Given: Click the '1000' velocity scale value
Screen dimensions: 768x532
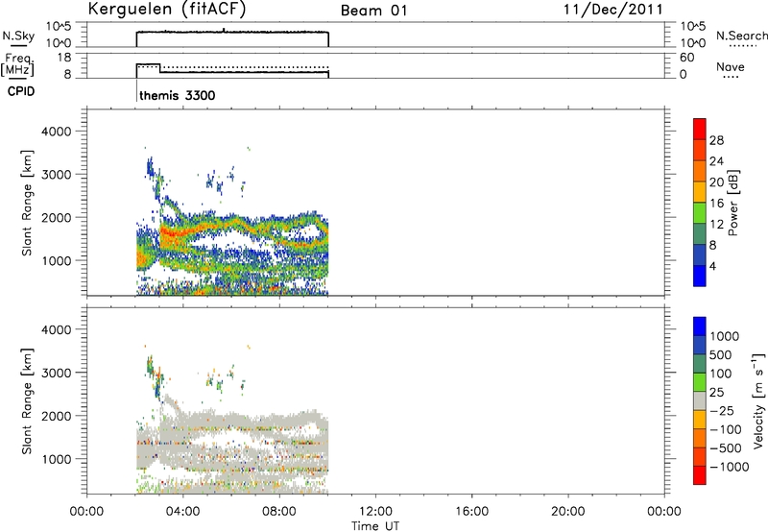Looking at the screenshot, I should click(725, 336).
